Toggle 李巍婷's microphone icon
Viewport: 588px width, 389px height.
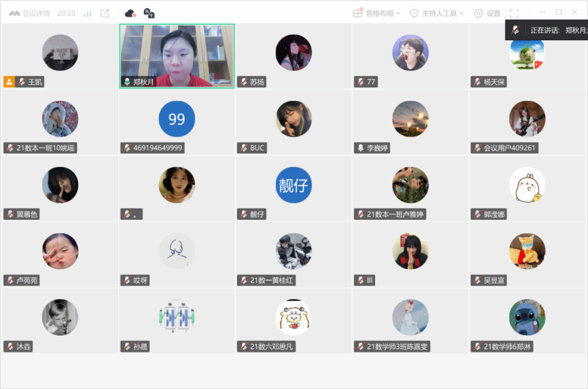(x=360, y=148)
